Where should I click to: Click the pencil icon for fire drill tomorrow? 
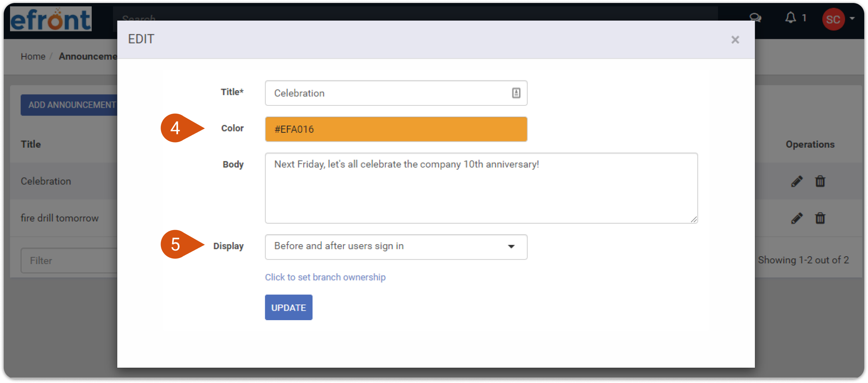click(x=797, y=218)
